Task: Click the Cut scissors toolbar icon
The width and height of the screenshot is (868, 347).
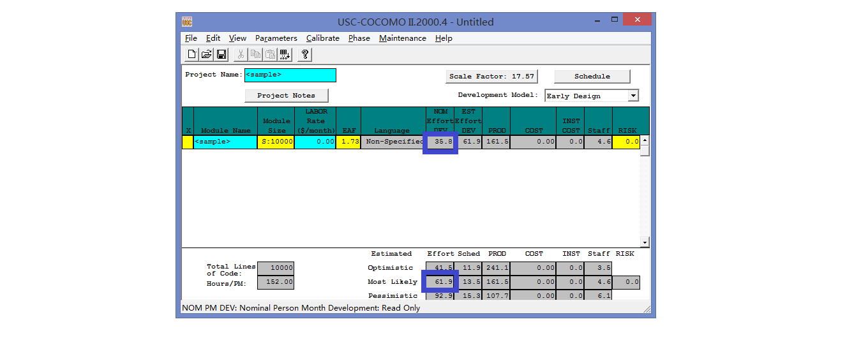Action: coord(241,55)
